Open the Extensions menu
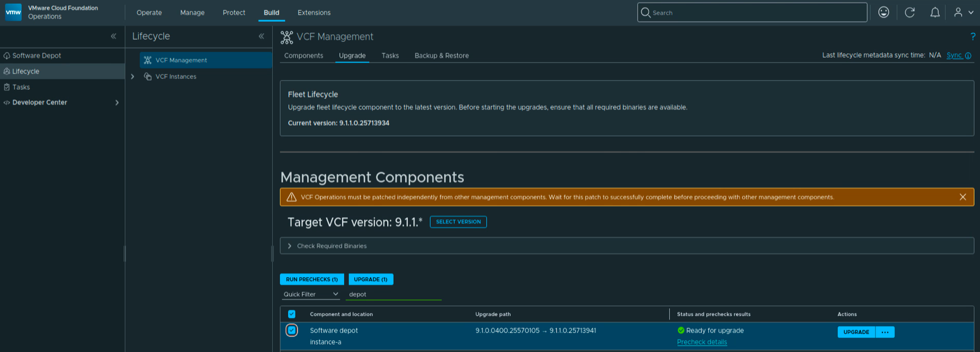The height and width of the screenshot is (352, 980). (x=314, y=13)
